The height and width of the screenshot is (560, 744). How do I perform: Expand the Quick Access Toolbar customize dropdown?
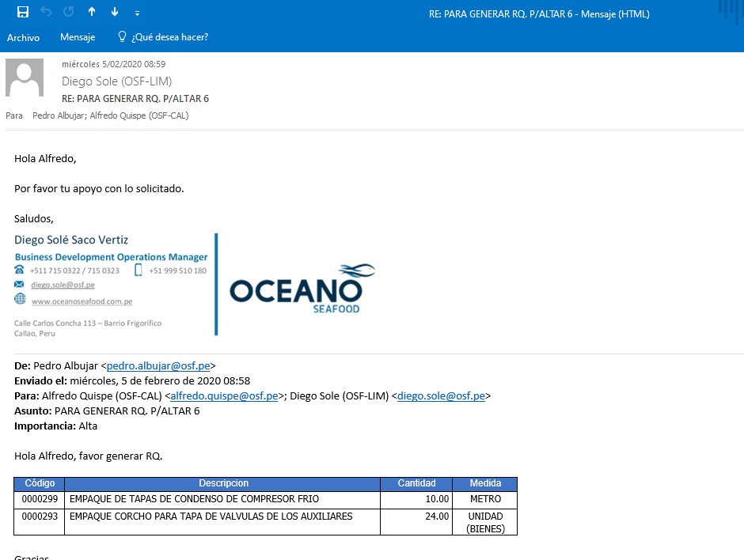pos(138,13)
